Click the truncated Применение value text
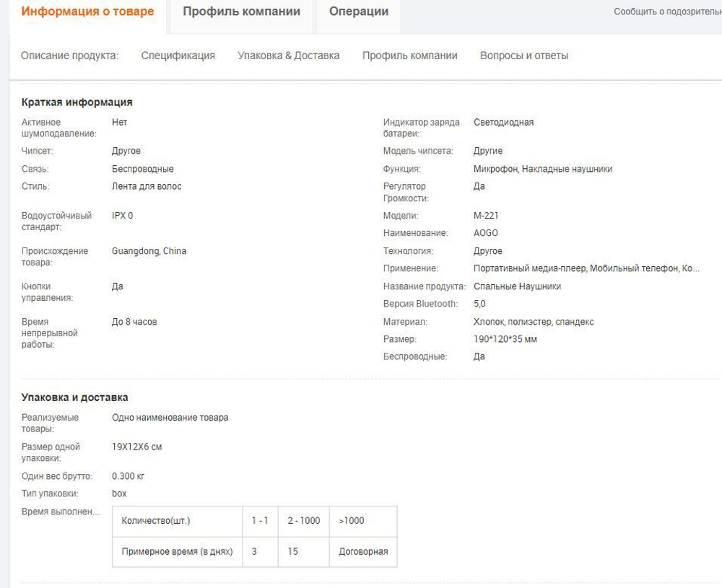The height and width of the screenshot is (588, 722). click(586, 268)
